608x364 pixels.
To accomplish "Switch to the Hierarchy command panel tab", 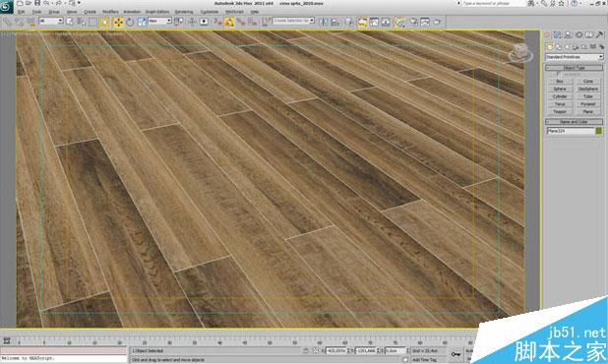I will (568, 34).
